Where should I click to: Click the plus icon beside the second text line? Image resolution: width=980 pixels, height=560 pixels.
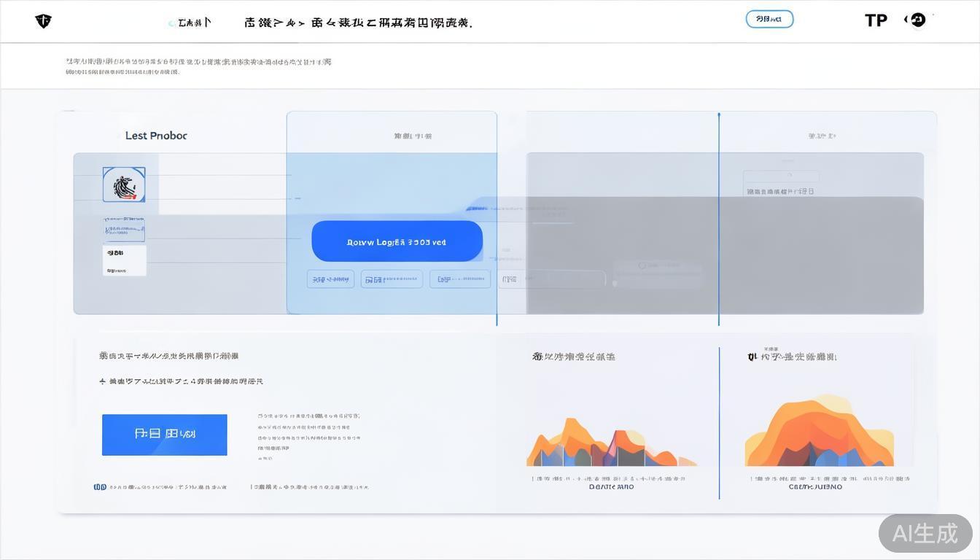[x=103, y=381]
